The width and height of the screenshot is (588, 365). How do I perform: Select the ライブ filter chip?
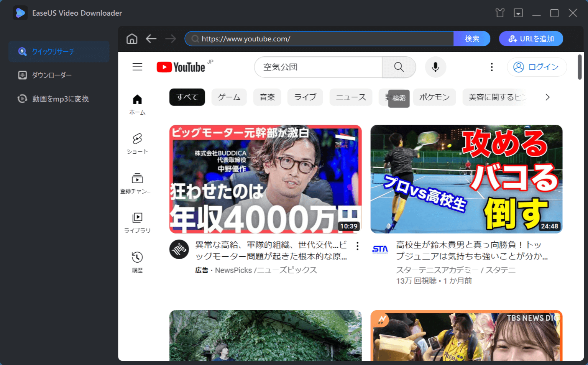[305, 97]
